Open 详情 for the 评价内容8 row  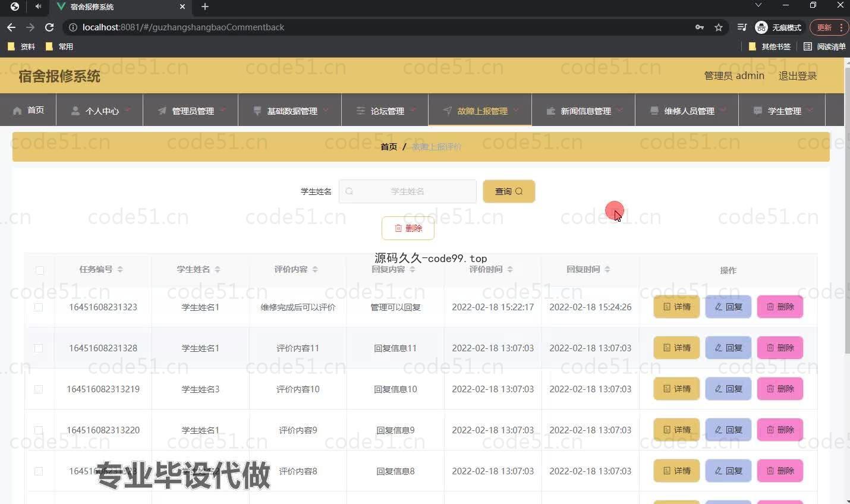pyautogui.click(x=676, y=471)
